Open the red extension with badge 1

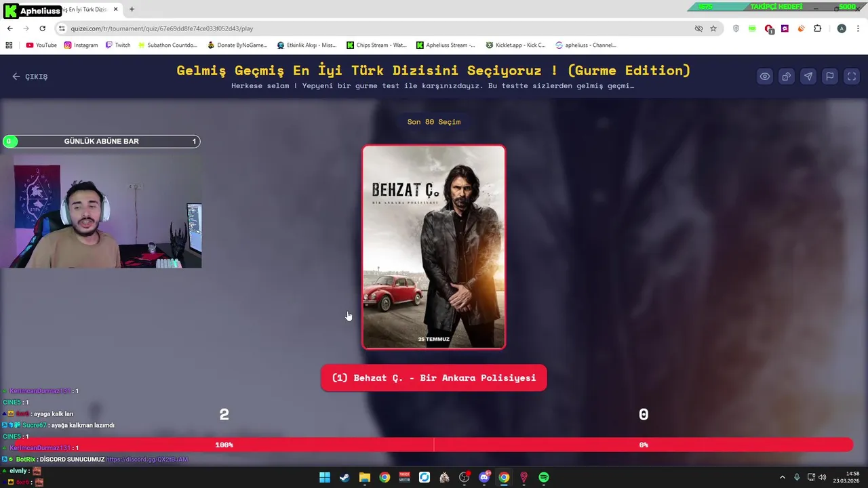pyautogui.click(x=769, y=28)
